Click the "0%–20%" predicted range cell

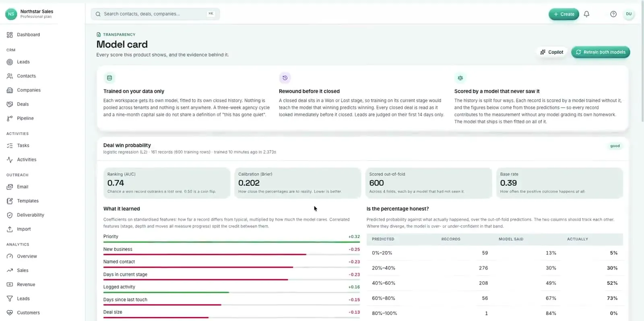click(x=382, y=253)
